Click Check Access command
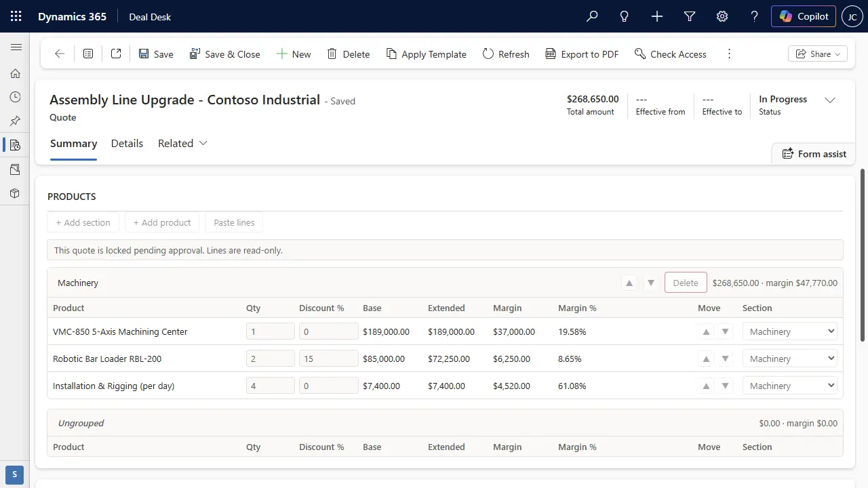This screenshot has width=868, height=488. click(x=671, y=54)
